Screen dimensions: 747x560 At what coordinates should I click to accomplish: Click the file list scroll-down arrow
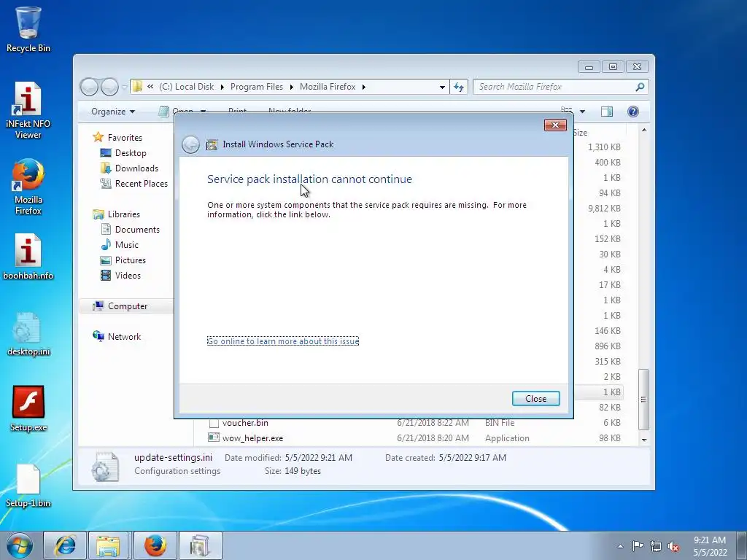click(644, 440)
